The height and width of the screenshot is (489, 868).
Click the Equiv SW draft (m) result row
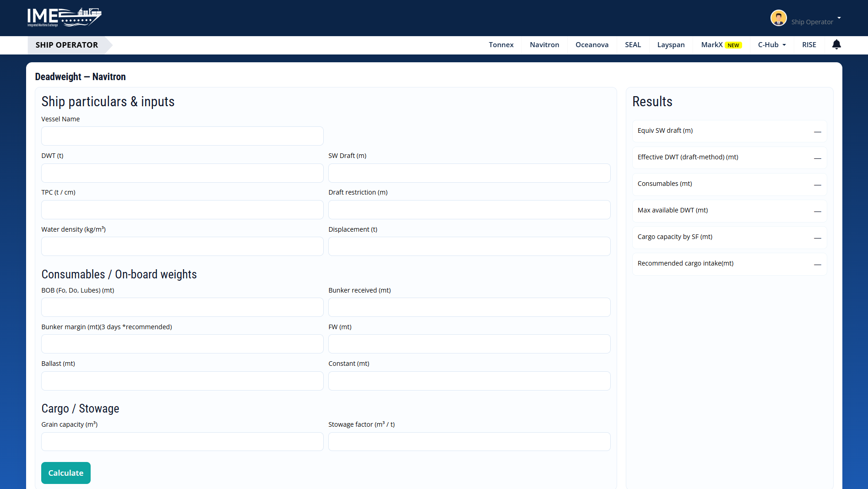pyautogui.click(x=729, y=131)
